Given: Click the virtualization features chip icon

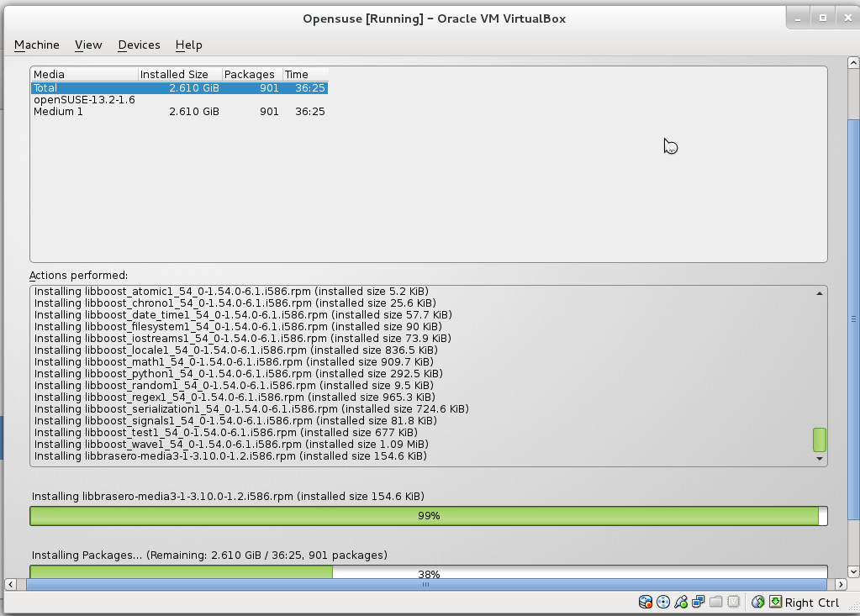Looking at the screenshot, I should coord(732,602).
